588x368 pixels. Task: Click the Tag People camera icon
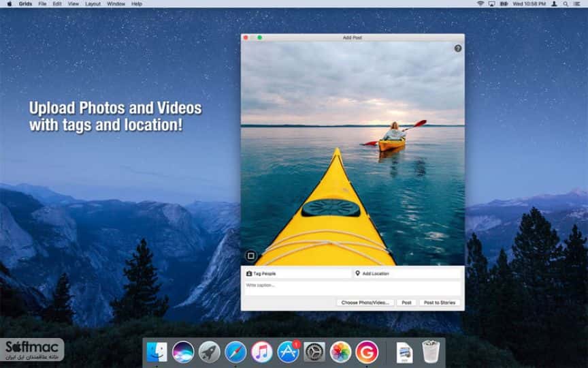pos(248,273)
